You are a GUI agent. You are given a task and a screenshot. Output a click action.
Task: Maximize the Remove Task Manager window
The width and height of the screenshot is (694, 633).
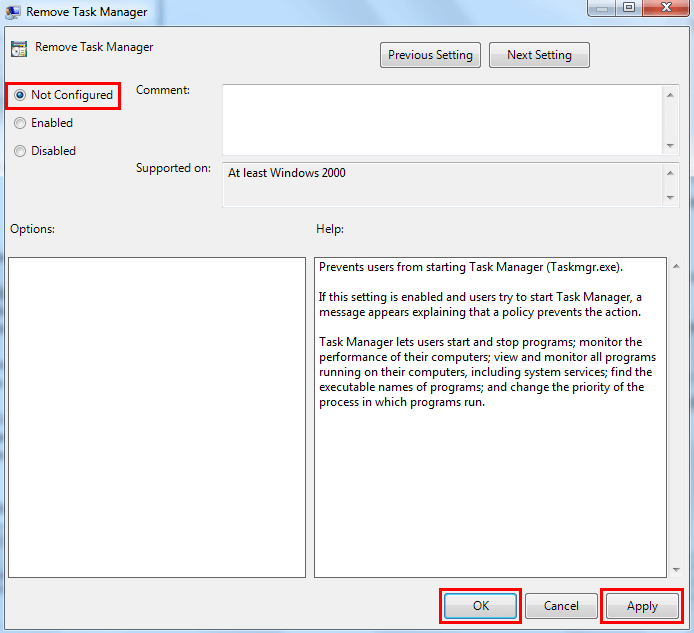pyautogui.click(x=629, y=8)
